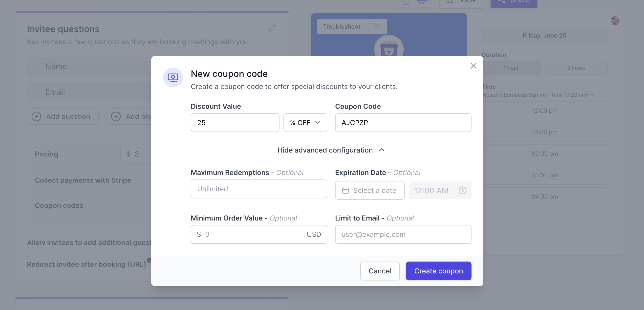
Task: Click the calendar icon in Select a date
Action: [x=345, y=190]
